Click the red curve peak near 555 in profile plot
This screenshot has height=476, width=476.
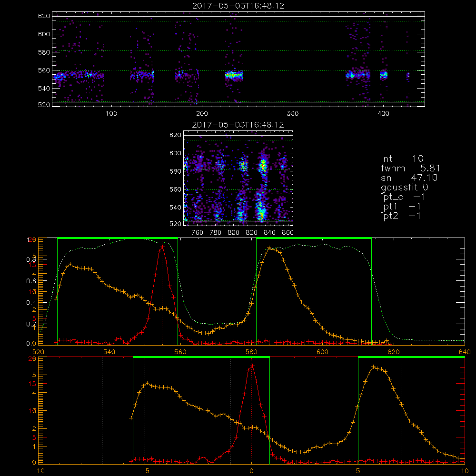[162, 247]
